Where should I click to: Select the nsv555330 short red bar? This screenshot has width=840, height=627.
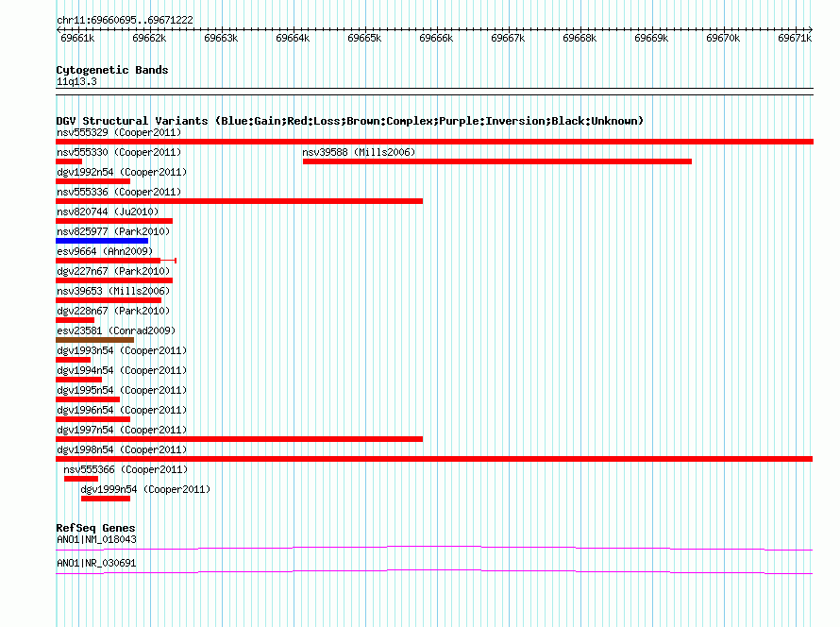69,161
